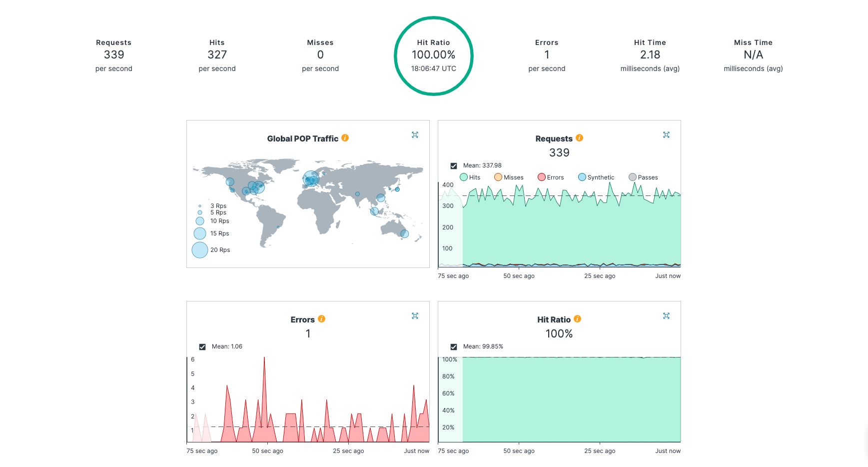
Task: Expand the Errors chart to fullscreen
Action: click(x=415, y=315)
